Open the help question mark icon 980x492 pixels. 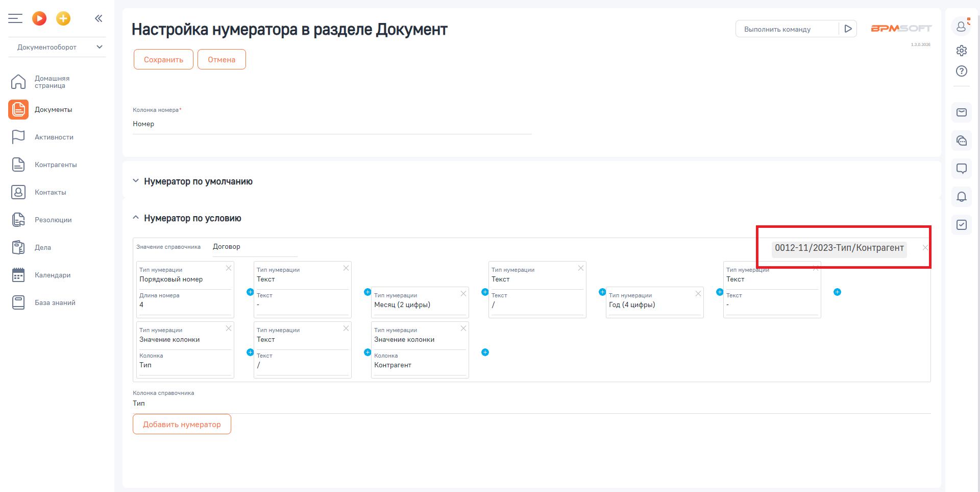click(962, 71)
